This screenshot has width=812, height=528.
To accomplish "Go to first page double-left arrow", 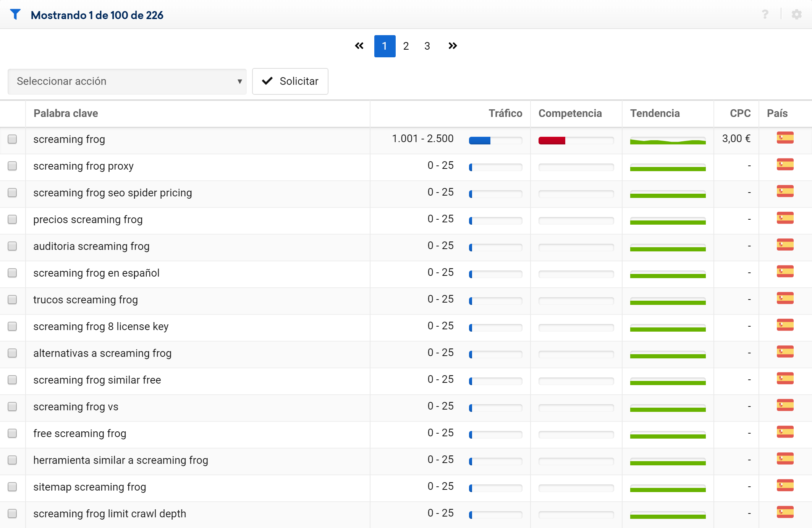I will 359,46.
